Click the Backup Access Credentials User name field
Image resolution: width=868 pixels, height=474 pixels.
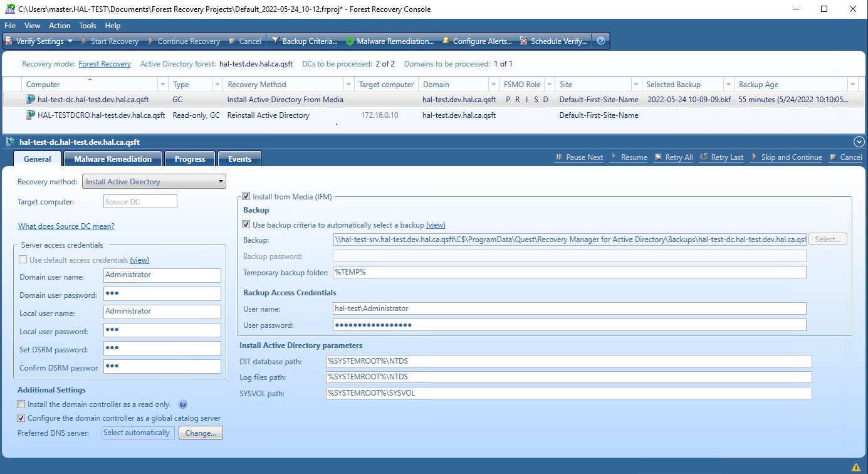coord(570,308)
